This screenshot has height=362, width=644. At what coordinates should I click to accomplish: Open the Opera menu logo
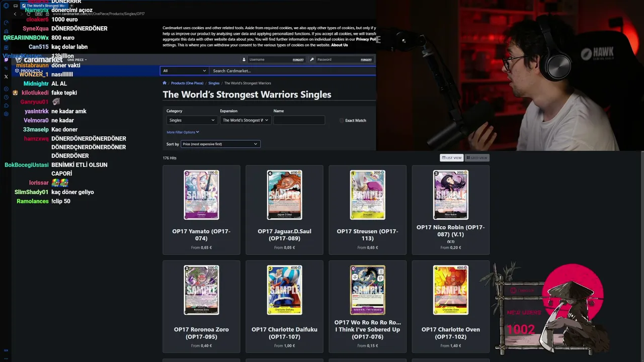click(6, 6)
